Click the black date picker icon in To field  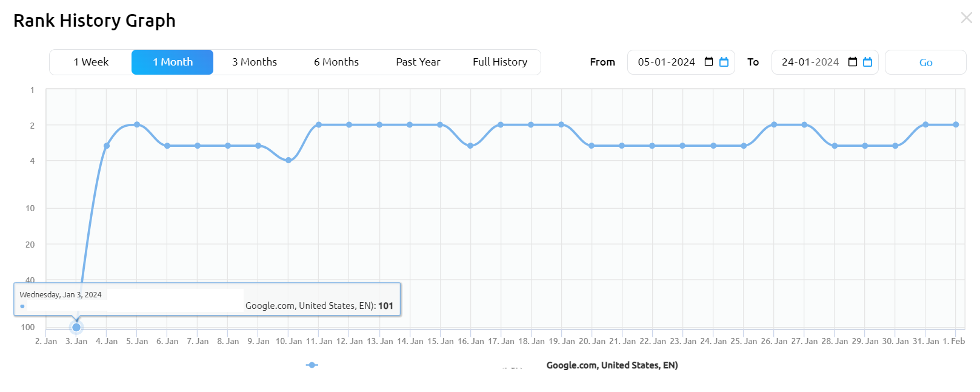pos(852,62)
